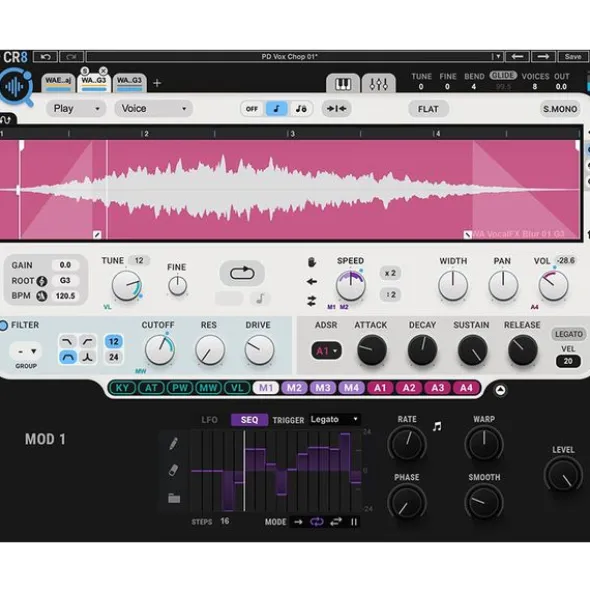Click the VEL value field showing 20
The image size is (590, 591).
(x=568, y=361)
